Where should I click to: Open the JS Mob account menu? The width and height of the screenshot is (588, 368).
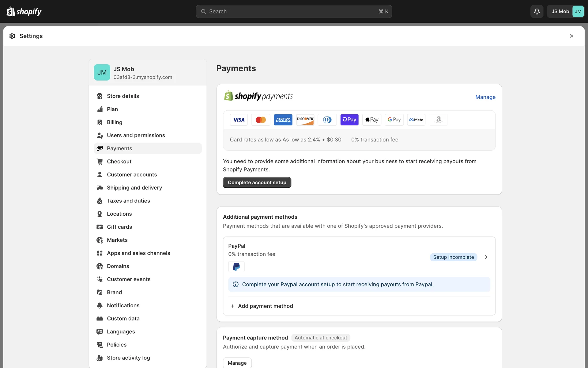[565, 11]
